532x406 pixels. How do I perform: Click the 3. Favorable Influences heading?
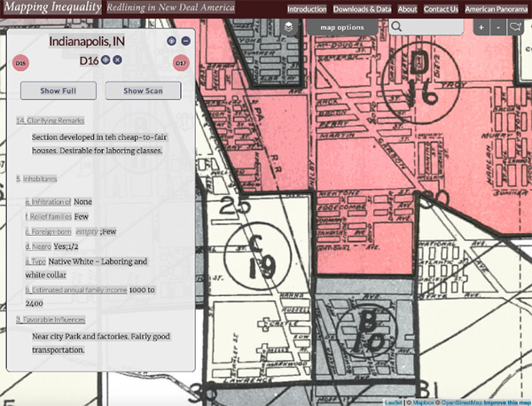51,319
